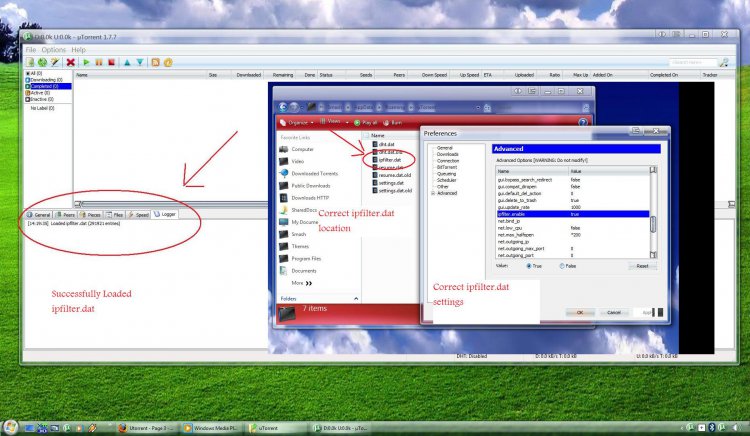
Task: Select Connection in Preferences tree
Action: point(448,161)
